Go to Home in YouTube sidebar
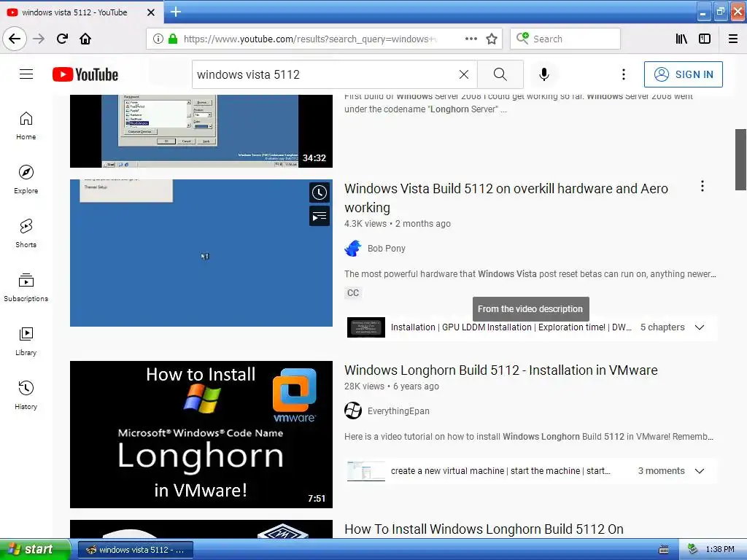 (x=26, y=125)
